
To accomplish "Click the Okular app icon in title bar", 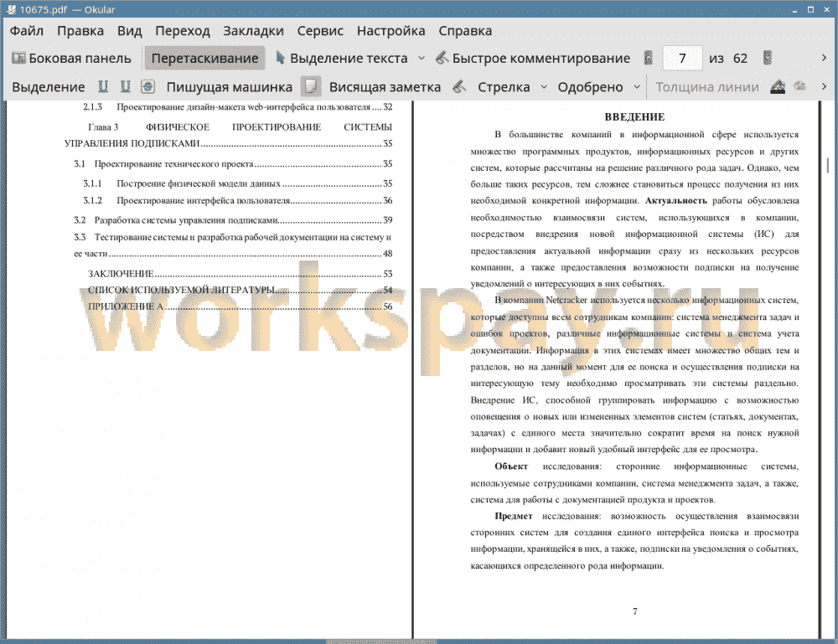I will click(11, 9).
